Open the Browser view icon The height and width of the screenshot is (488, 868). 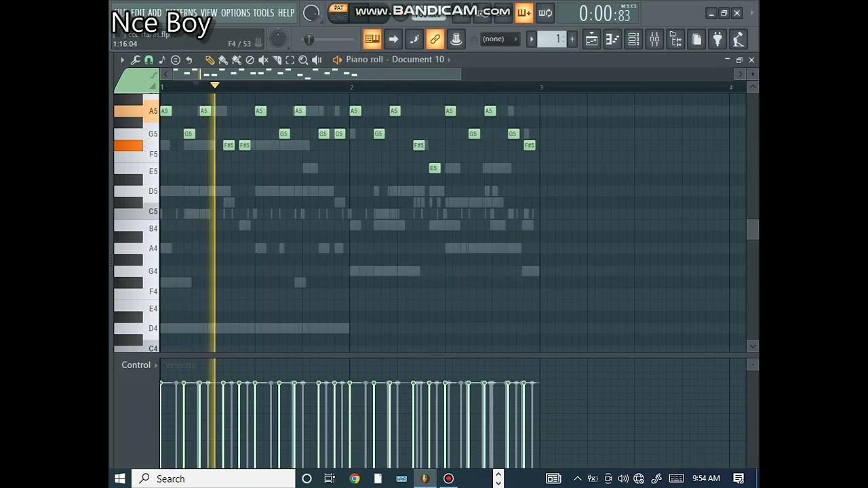(675, 39)
